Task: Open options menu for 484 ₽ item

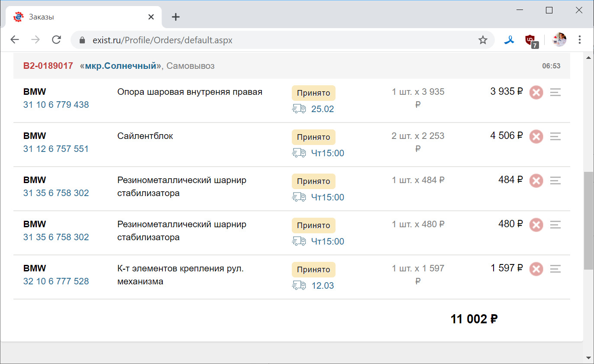Action: tap(555, 181)
